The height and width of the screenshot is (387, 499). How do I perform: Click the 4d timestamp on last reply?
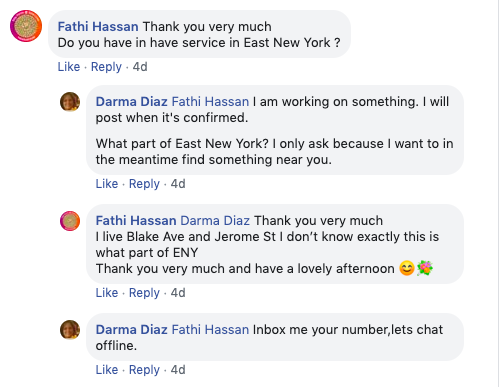[x=178, y=370]
